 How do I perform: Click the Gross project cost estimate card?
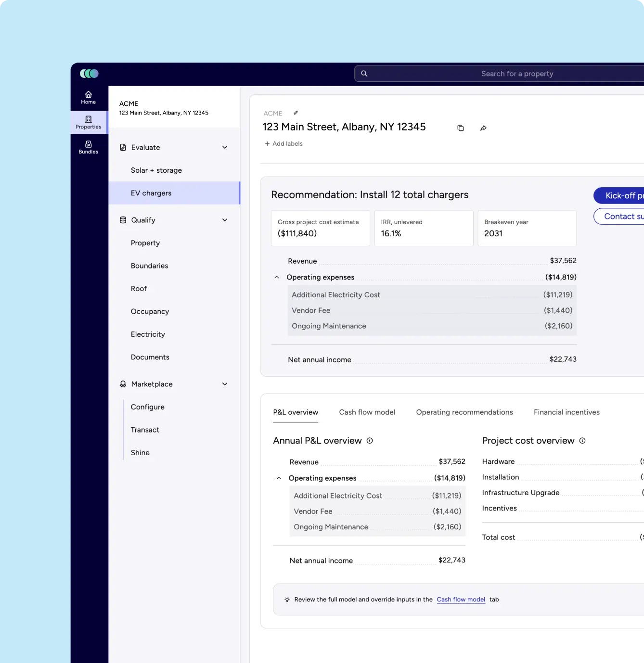click(x=321, y=228)
